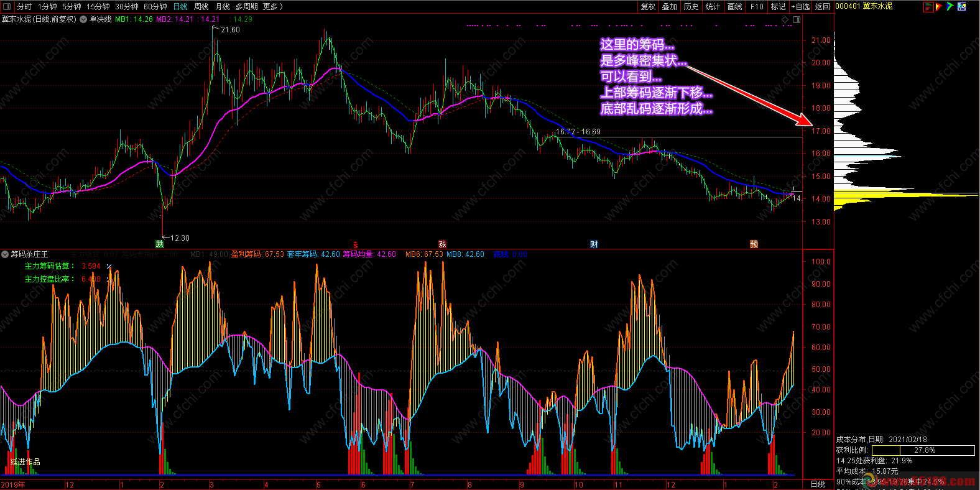Click the red $ dividend marker
Screen dimensions: 980x490
click(x=356, y=245)
